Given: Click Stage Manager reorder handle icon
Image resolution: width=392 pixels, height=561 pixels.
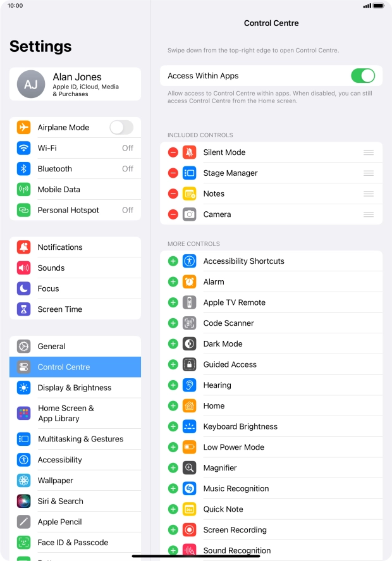Looking at the screenshot, I should click(x=369, y=173).
